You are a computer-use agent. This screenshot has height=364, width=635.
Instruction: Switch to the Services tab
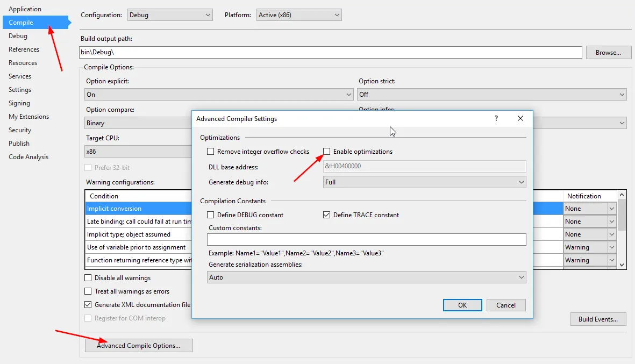[x=20, y=76]
